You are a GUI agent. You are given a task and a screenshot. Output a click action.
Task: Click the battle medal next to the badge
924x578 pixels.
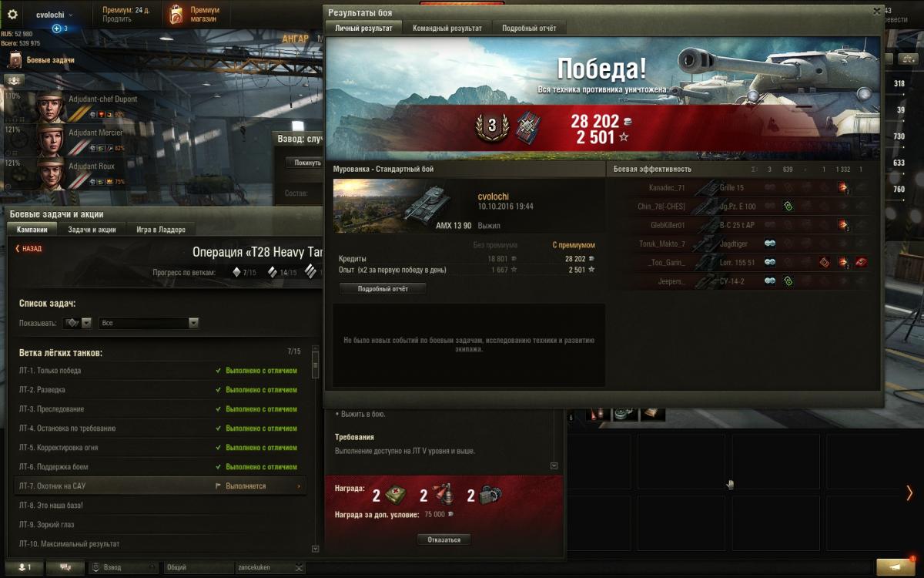[x=529, y=125]
